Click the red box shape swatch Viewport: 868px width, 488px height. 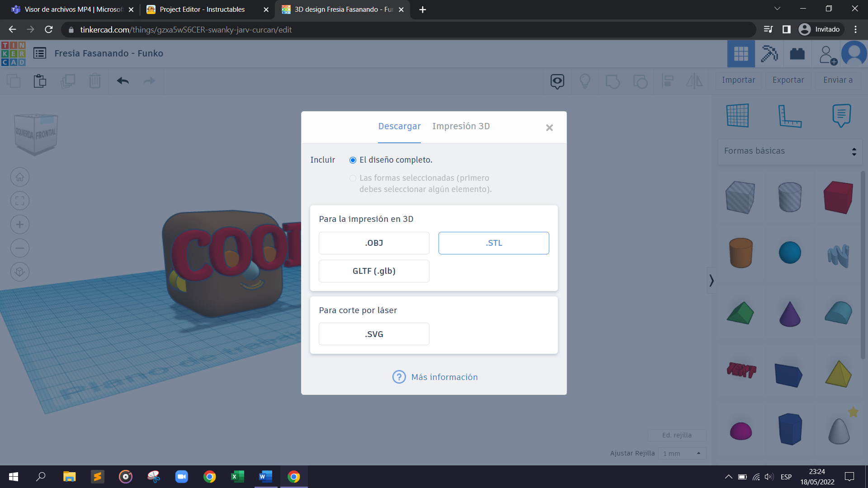838,197
